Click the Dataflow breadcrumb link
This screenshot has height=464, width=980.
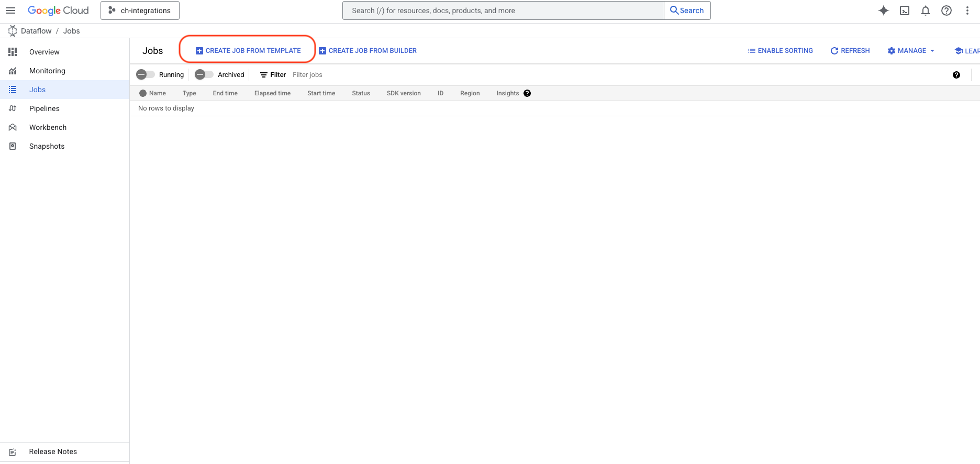pos(36,31)
